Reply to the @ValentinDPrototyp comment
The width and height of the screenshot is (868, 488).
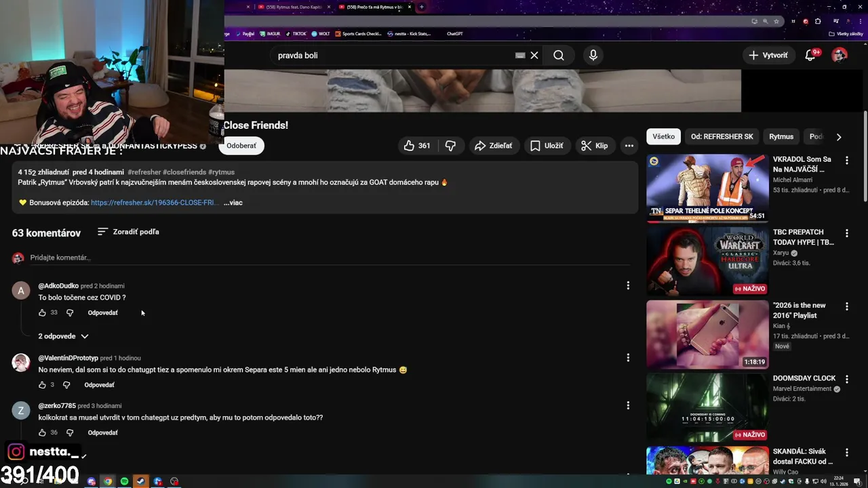point(99,385)
